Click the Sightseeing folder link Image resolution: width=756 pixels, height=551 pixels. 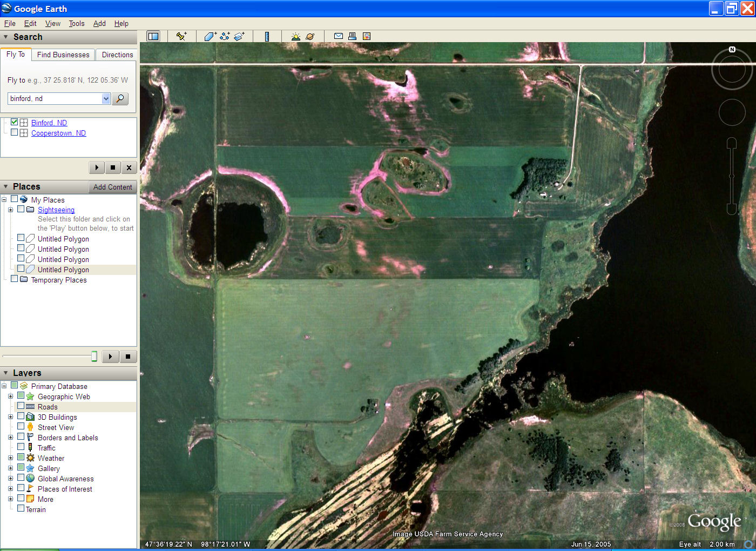tap(56, 210)
